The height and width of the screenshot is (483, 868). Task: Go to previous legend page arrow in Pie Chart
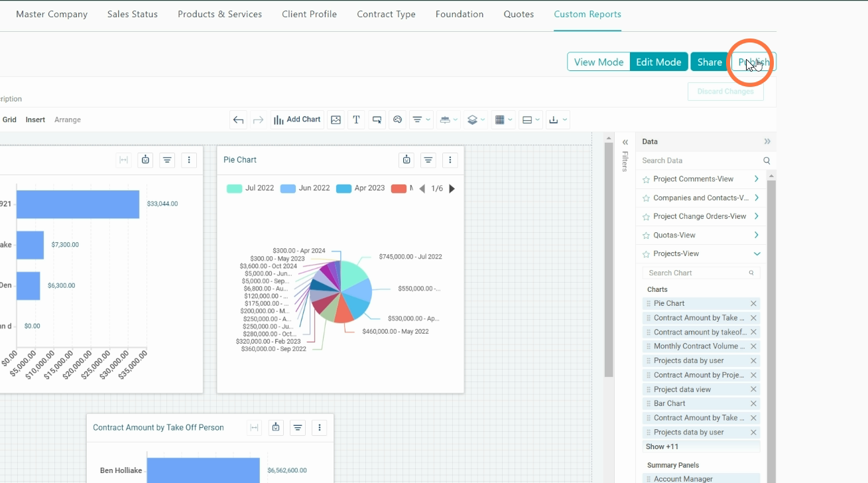422,188
